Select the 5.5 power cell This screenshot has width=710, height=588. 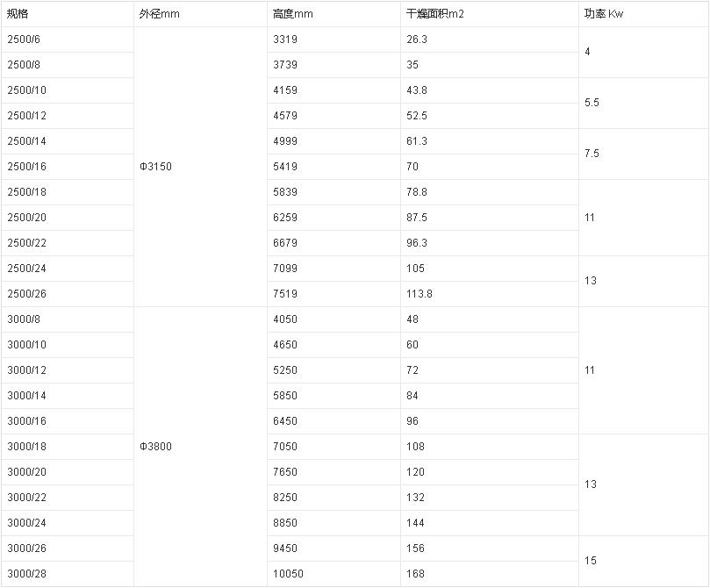pos(592,103)
